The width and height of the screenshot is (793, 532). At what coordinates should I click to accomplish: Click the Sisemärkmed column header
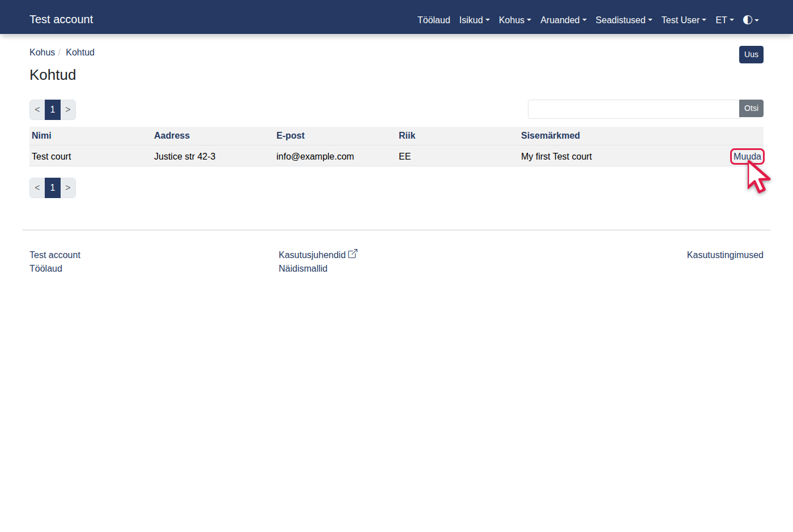(550, 135)
